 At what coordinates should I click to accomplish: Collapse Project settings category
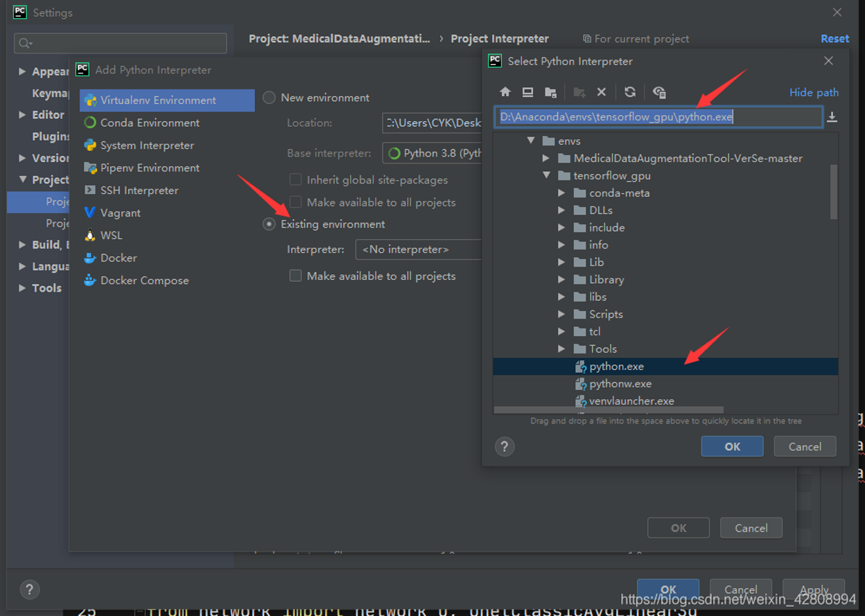coord(22,180)
